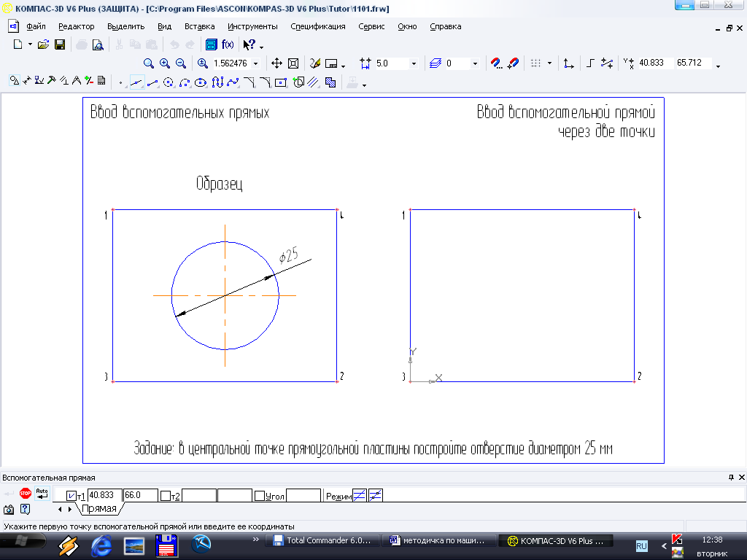The width and height of the screenshot is (747, 560).
Task: Open the Файл menu
Action: tap(36, 27)
